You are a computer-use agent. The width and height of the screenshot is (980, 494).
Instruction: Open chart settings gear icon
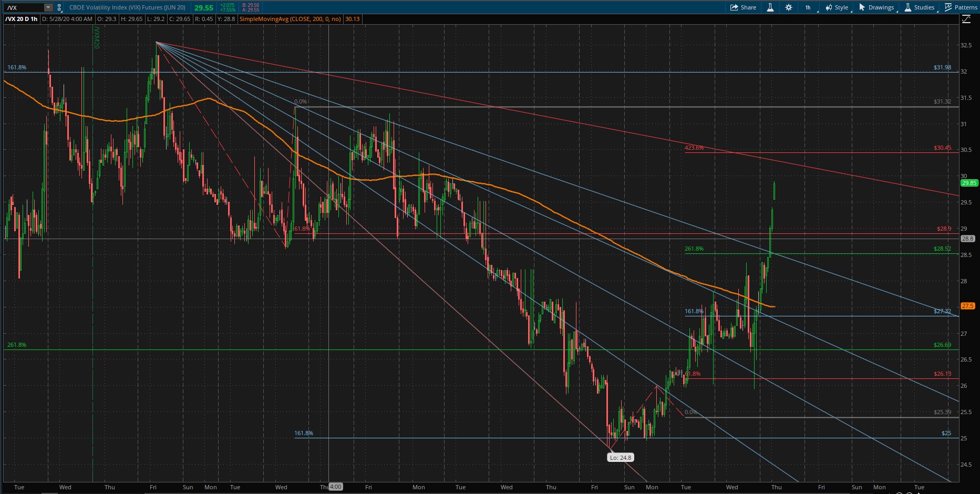pyautogui.click(x=788, y=7)
